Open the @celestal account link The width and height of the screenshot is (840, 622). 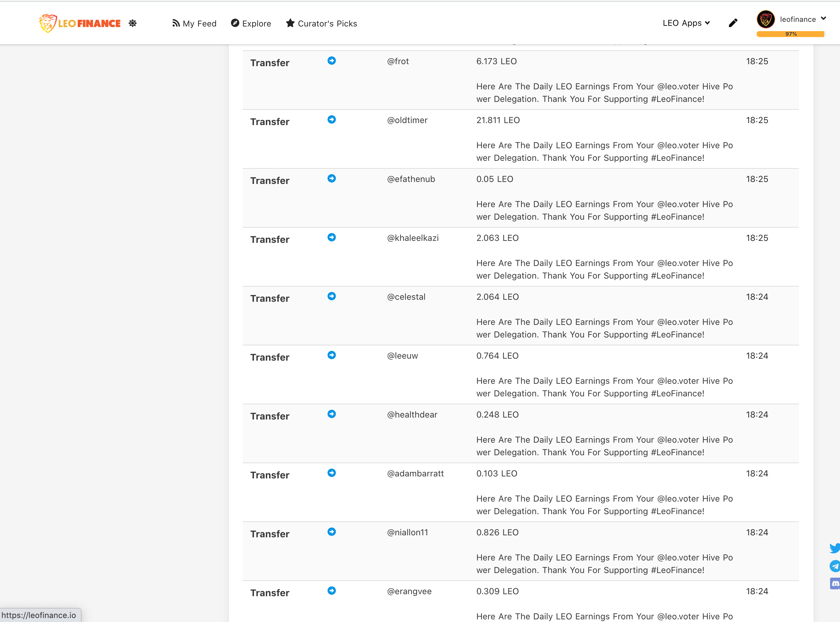coord(406,297)
